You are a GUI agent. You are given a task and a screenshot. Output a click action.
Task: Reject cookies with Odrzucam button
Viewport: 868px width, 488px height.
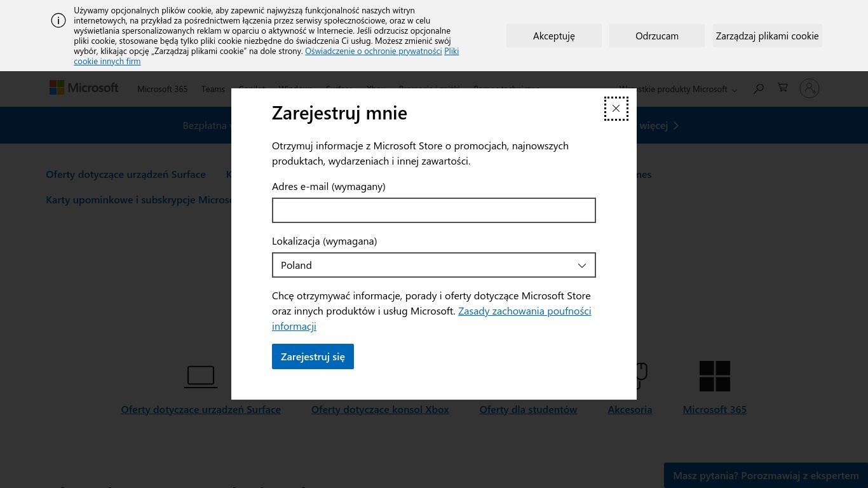coord(657,36)
